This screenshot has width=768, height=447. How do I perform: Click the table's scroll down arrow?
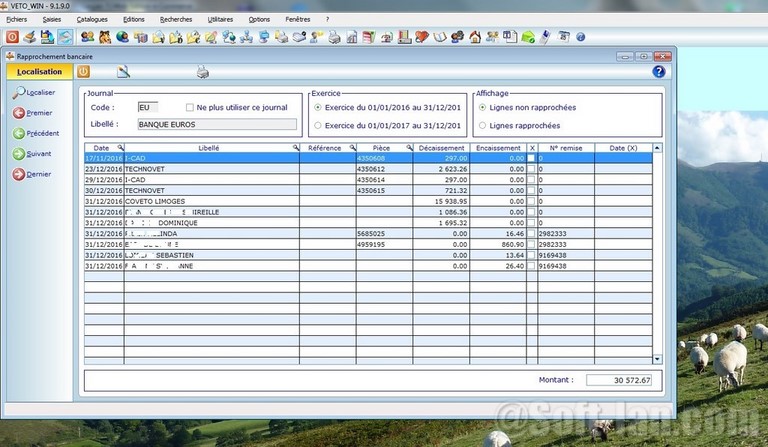pyautogui.click(x=657, y=358)
